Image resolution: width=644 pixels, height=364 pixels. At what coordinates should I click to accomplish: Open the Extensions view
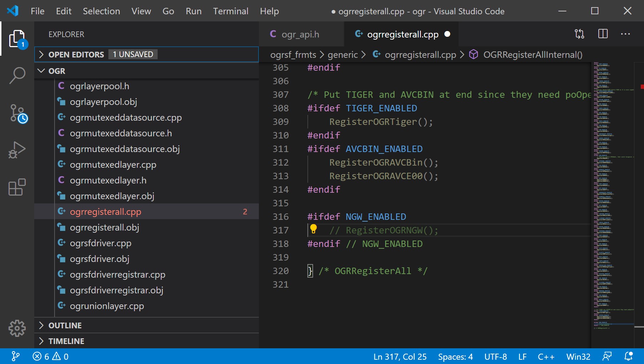pos(17,187)
